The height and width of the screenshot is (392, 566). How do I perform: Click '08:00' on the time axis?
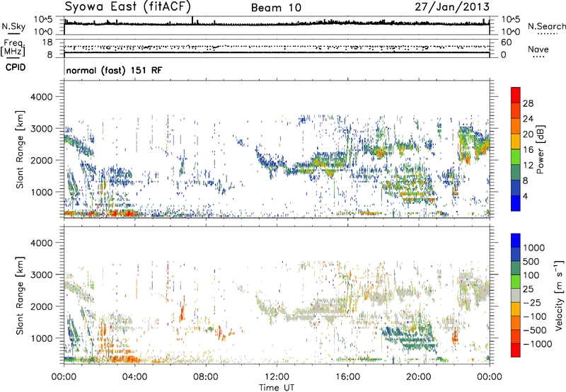coord(206,377)
